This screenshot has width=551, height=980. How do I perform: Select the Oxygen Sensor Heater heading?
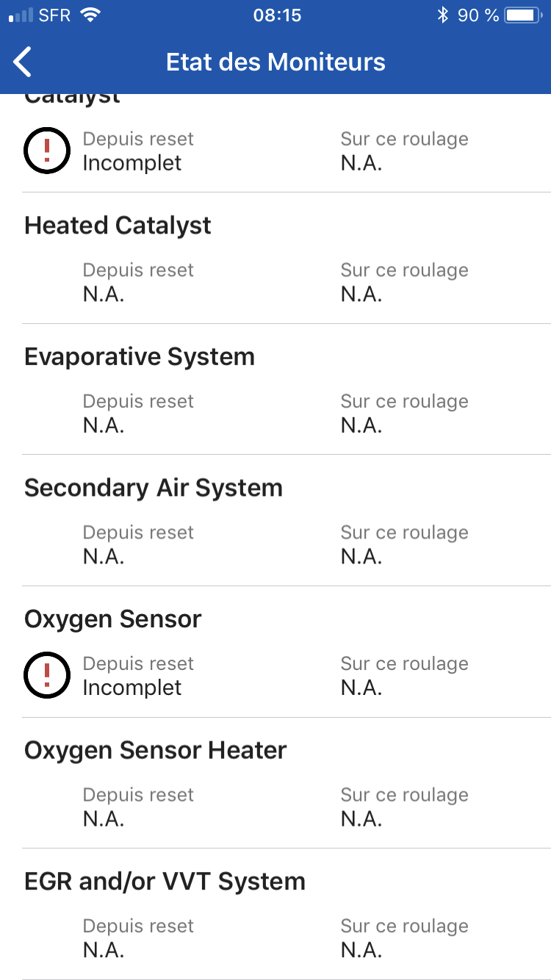[156, 750]
